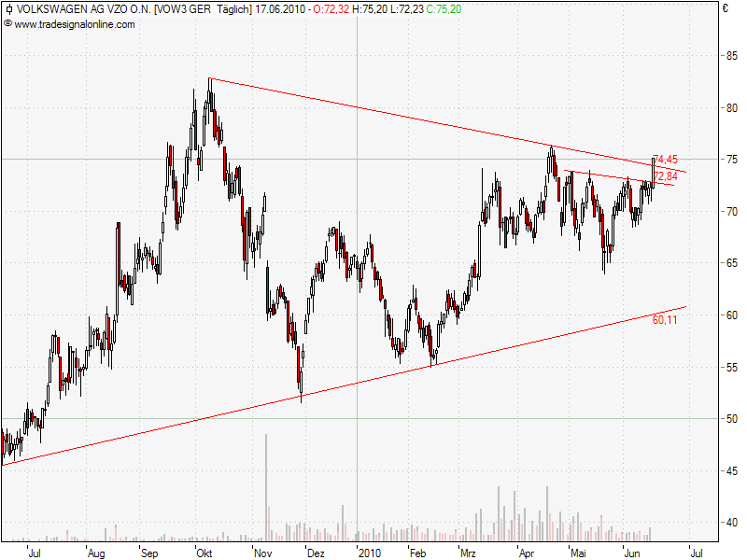The height and width of the screenshot is (560, 747).
Task: Click the copyright symbol beside the website URL
Action: [x=8, y=23]
